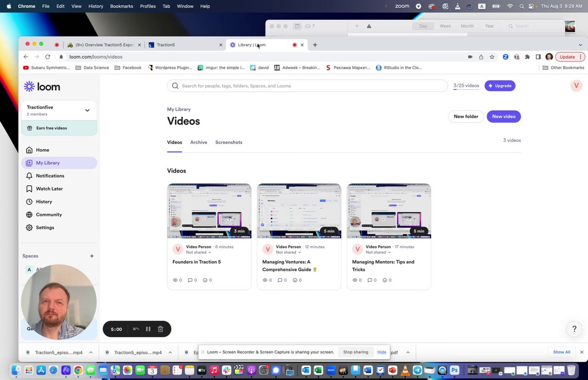Open Managing Ventures video thumbnail
The image size is (588, 380).
(299, 211)
